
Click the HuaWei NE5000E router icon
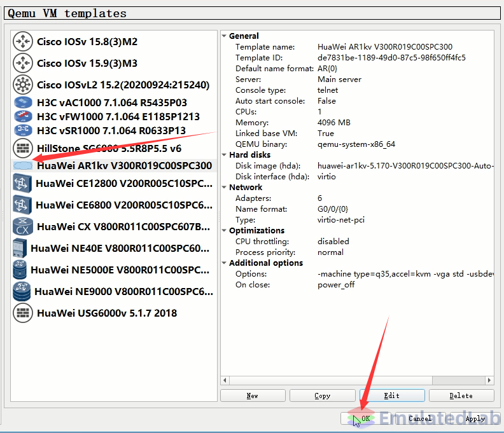20,270
